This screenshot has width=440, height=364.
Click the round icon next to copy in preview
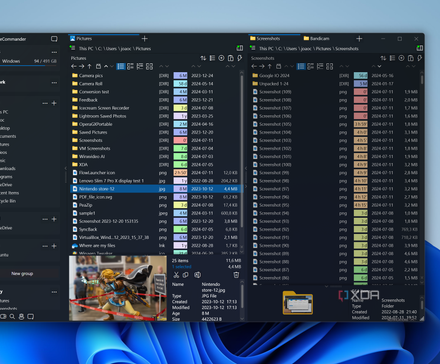click(198, 275)
